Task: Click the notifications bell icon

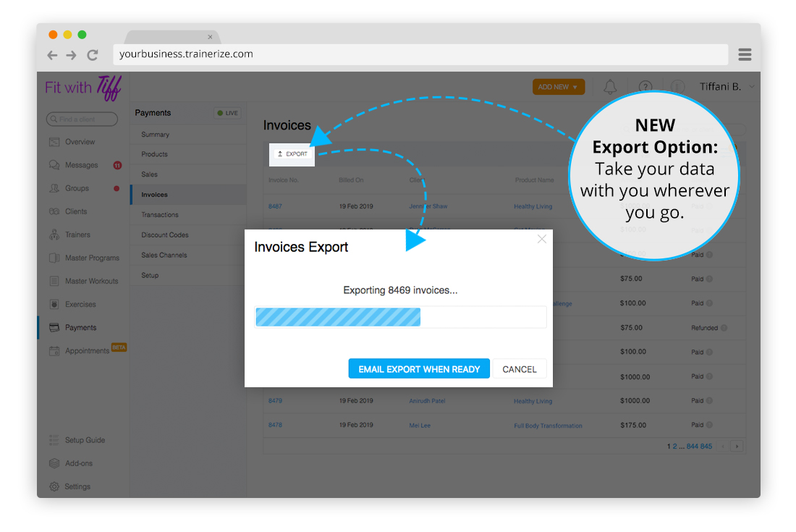Action: 610,87
